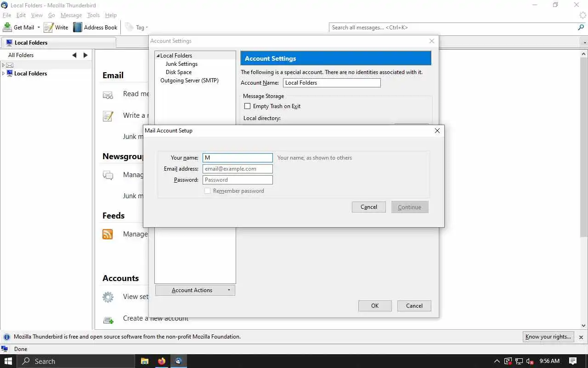Select Local Folders in folder pane
This screenshot has width=588, height=368.
(30, 73)
